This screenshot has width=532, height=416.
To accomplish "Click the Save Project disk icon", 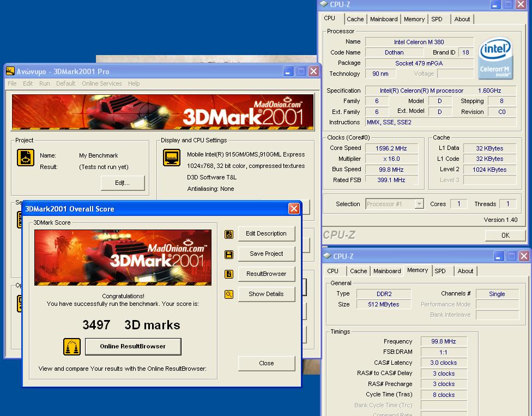I will pyautogui.click(x=229, y=255).
